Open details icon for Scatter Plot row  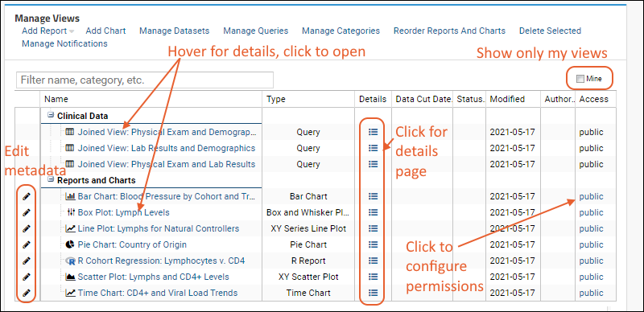[373, 277]
